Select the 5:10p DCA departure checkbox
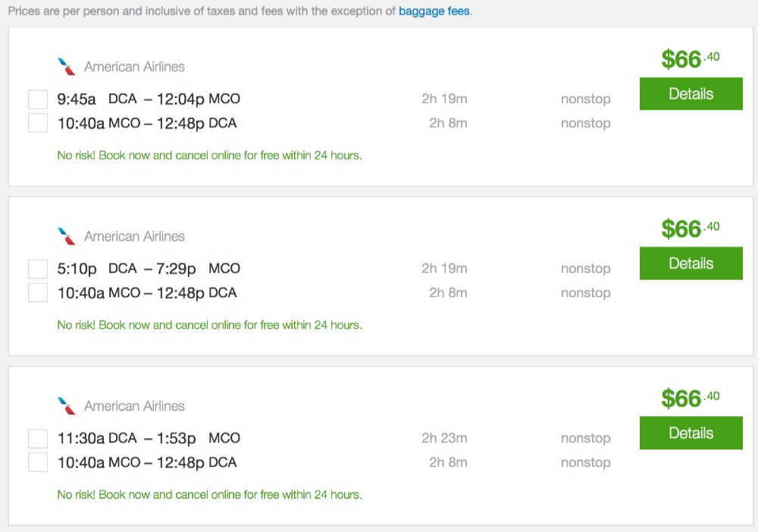Screen dimensions: 758x532 point(38,269)
